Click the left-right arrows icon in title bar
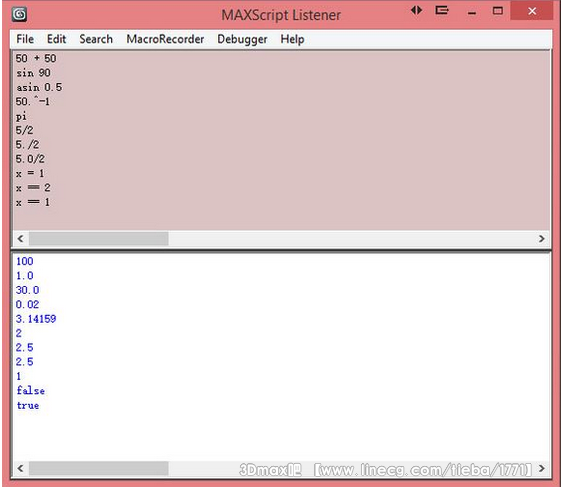Viewport: 561px width, 487px height. pos(416,10)
